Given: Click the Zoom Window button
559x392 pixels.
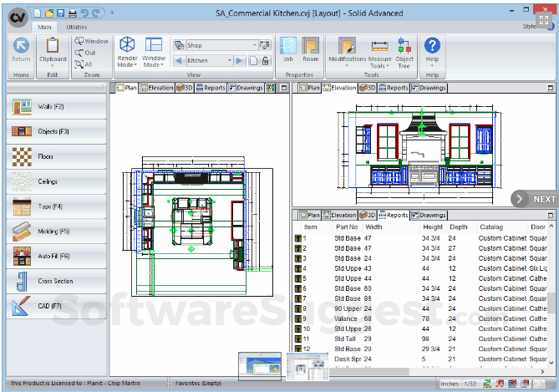Looking at the screenshot, I should [x=90, y=41].
